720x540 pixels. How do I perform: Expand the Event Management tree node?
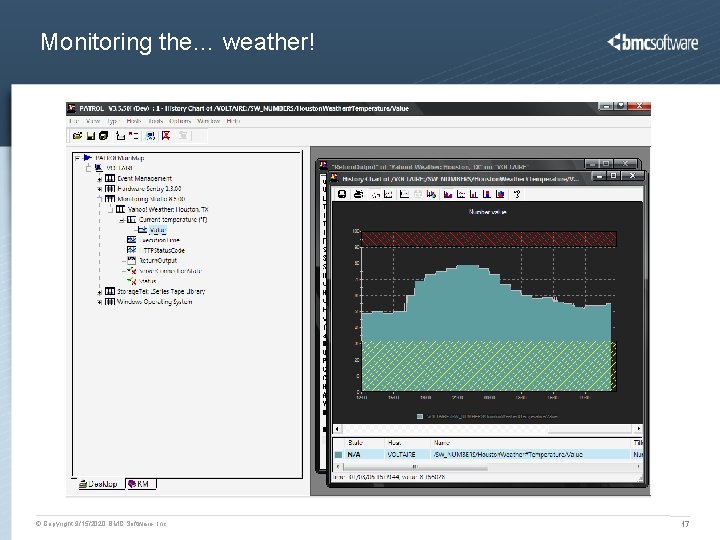100,179
